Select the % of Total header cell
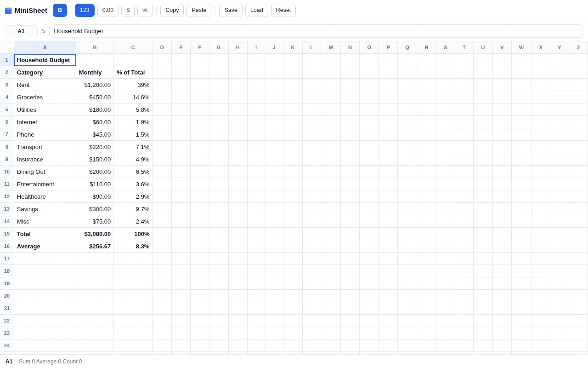 [x=133, y=72]
